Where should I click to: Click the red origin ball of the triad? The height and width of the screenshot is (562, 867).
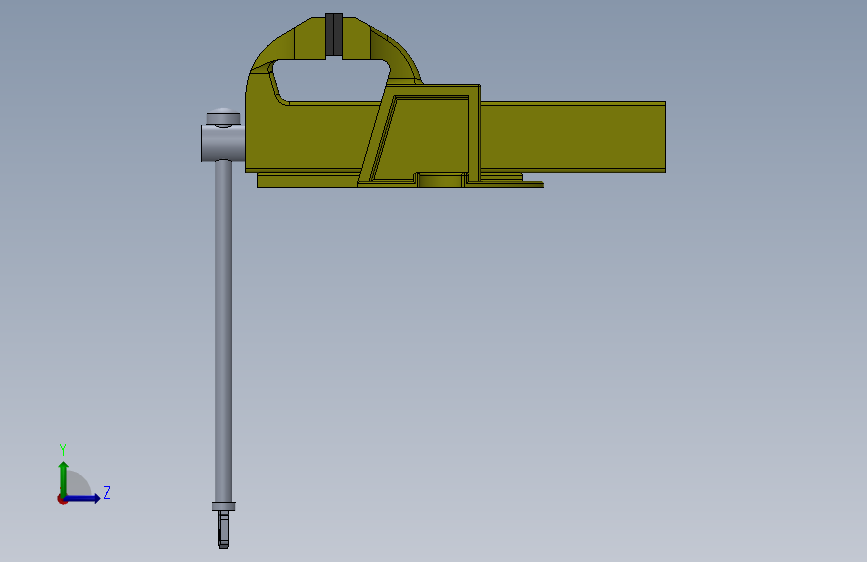[x=62, y=499]
